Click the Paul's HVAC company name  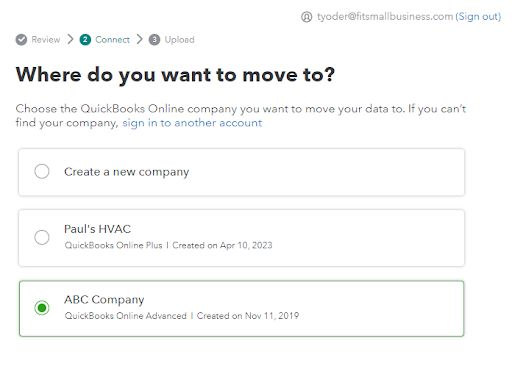click(x=97, y=229)
